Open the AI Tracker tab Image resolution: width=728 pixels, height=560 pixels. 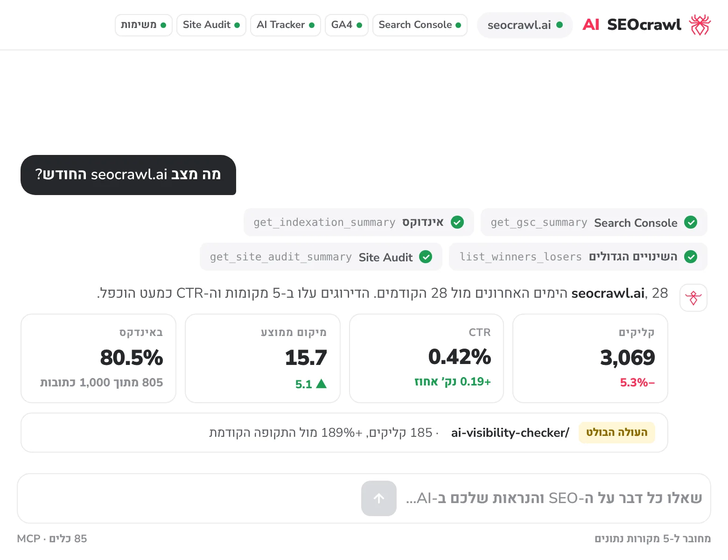click(285, 25)
